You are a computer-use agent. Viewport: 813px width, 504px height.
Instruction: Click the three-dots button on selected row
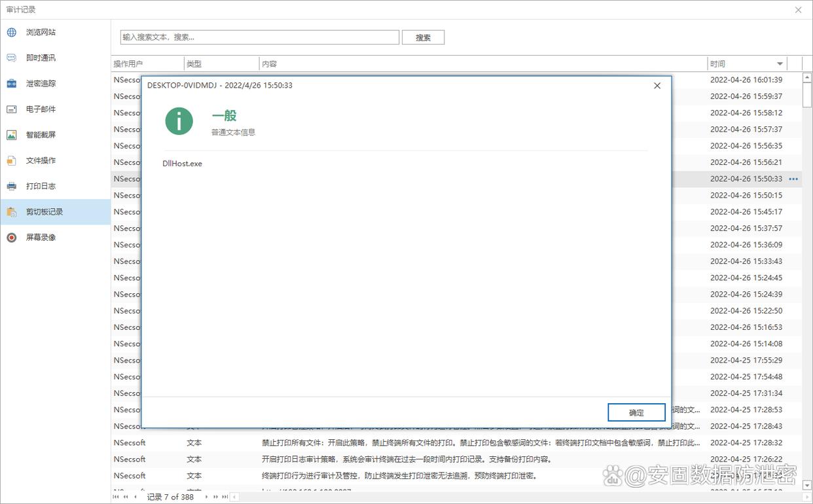pos(793,179)
